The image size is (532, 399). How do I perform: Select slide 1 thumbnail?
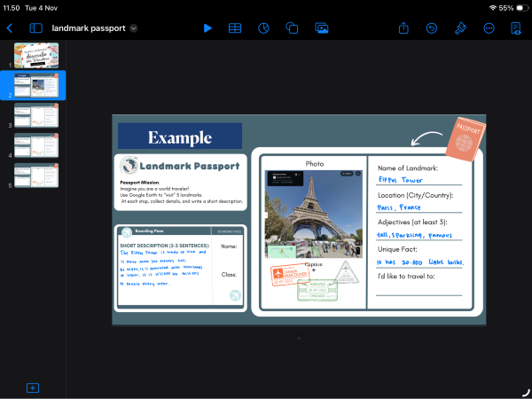[36, 56]
